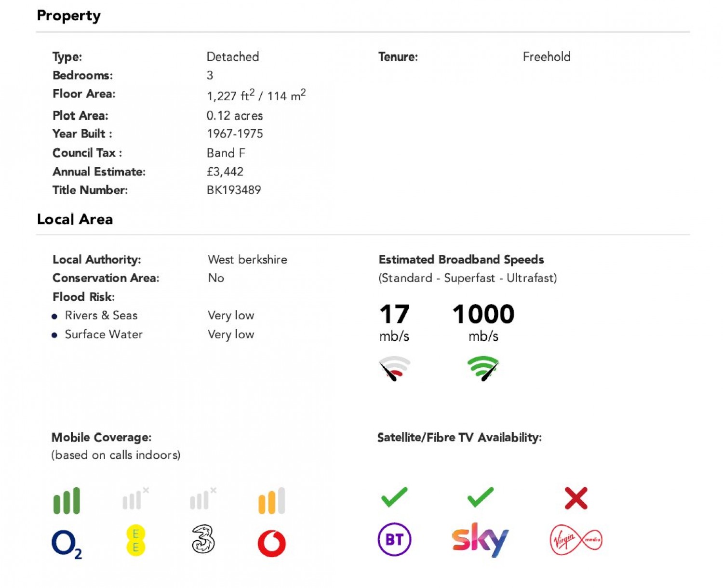723x588 pixels.
Task: Click the orange signal bars above Vodafone
Action: tap(272, 501)
